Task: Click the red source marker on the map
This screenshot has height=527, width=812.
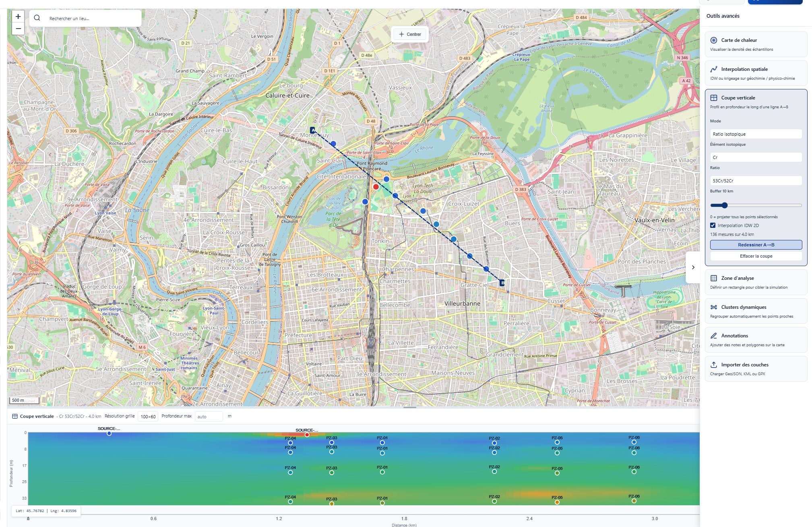Action: 376,186
